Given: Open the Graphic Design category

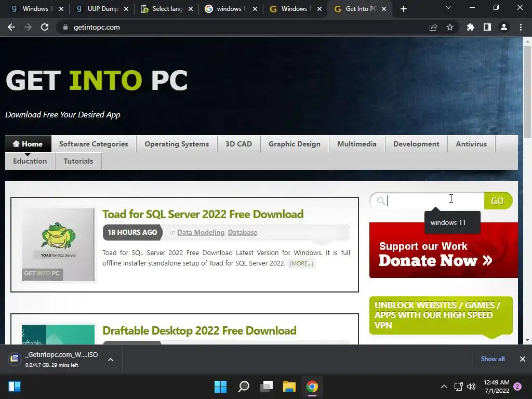Looking at the screenshot, I should [295, 144].
